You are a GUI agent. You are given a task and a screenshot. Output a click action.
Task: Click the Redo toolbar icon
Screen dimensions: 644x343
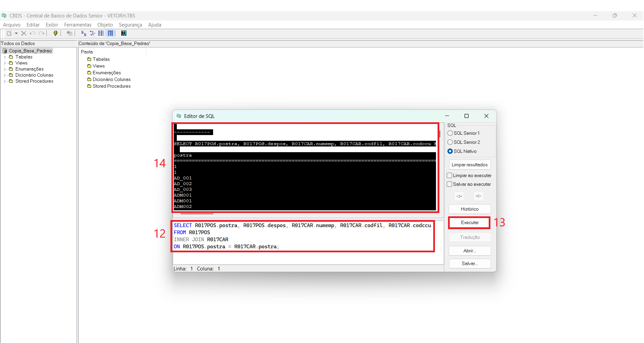point(41,33)
